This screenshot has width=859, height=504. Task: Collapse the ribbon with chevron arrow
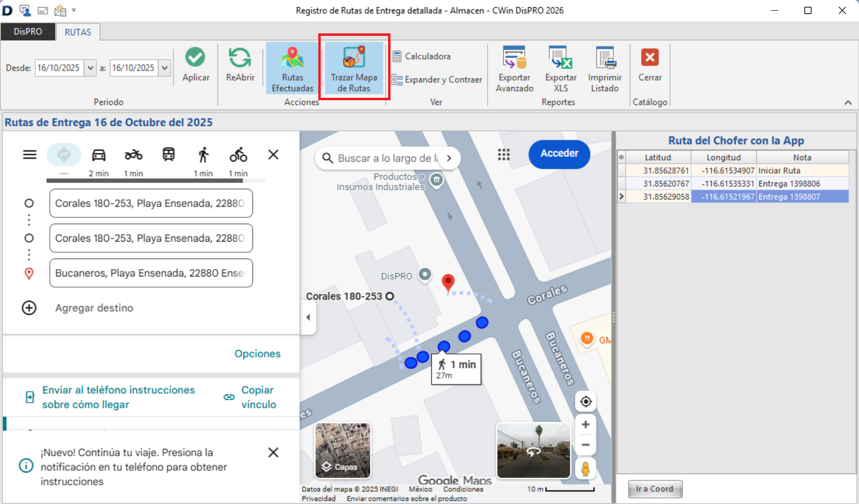pyautogui.click(x=848, y=102)
